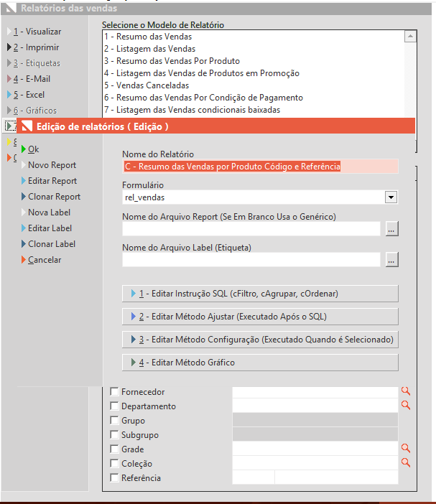
Task: Toggle the Coleção checkbox
Action: (114, 463)
